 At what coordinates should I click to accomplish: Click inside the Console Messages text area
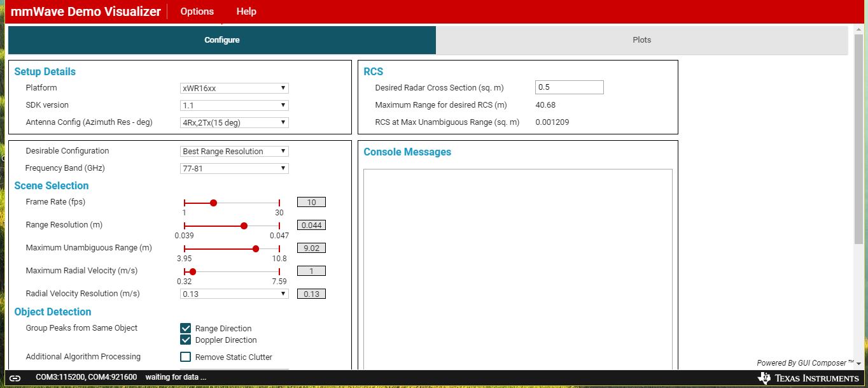[518, 269]
